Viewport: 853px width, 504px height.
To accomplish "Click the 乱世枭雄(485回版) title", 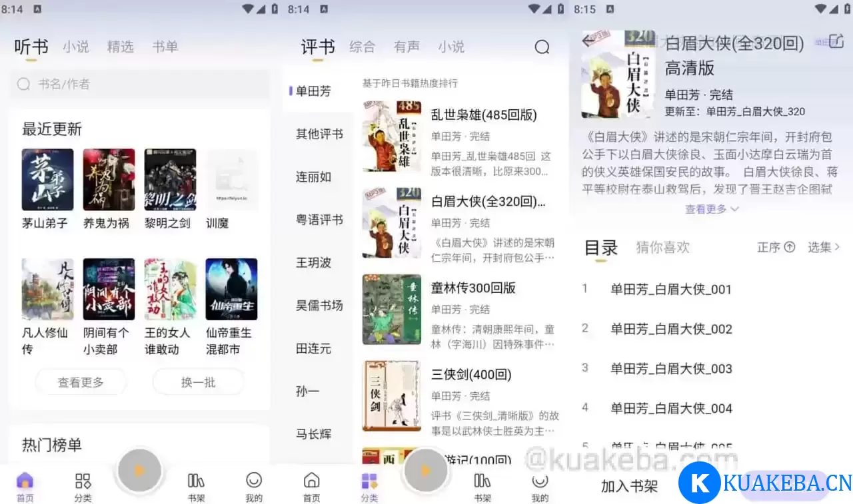I will pyautogui.click(x=484, y=115).
